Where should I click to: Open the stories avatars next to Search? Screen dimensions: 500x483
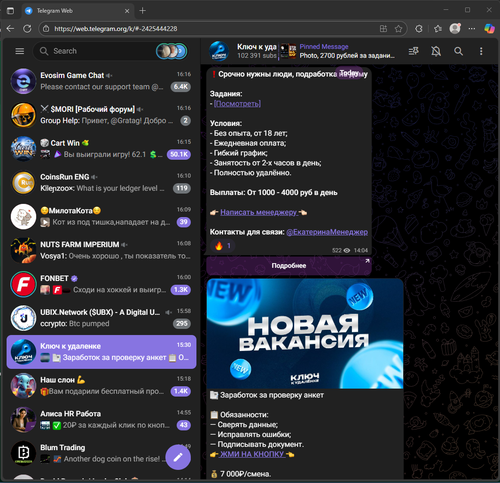[x=171, y=51]
